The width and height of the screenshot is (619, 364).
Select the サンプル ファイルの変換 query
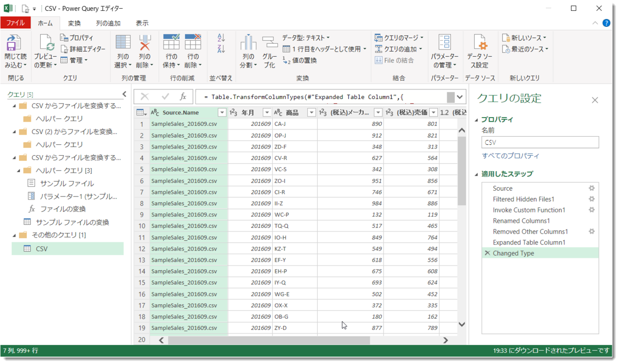tap(73, 222)
